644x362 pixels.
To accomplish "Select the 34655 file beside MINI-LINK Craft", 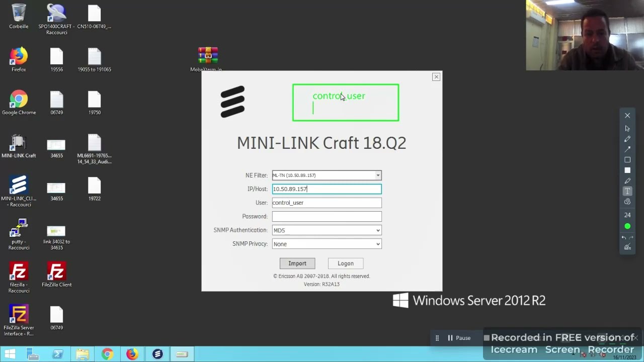I will click(56, 149).
